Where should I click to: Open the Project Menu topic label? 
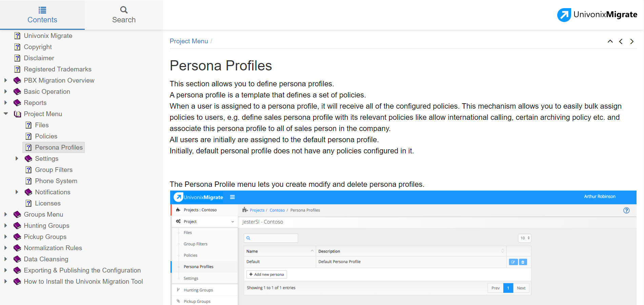pyautogui.click(x=43, y=114)
